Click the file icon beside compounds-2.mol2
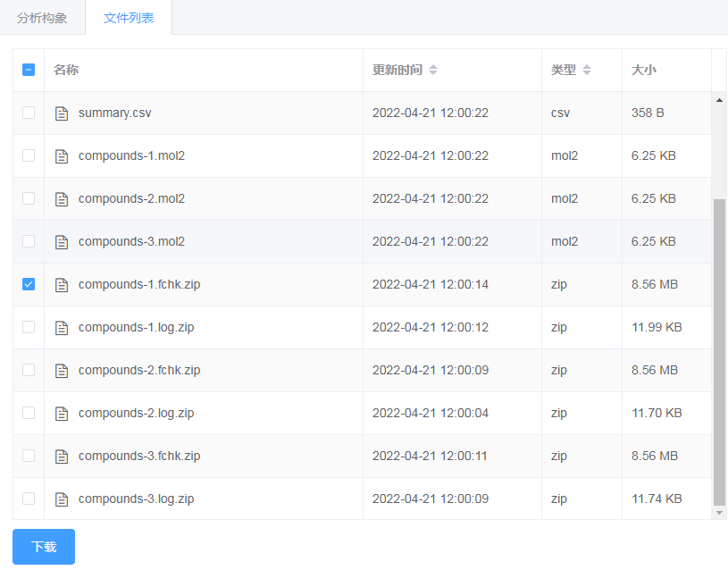728x570 pixels. [x=62, y=199]
